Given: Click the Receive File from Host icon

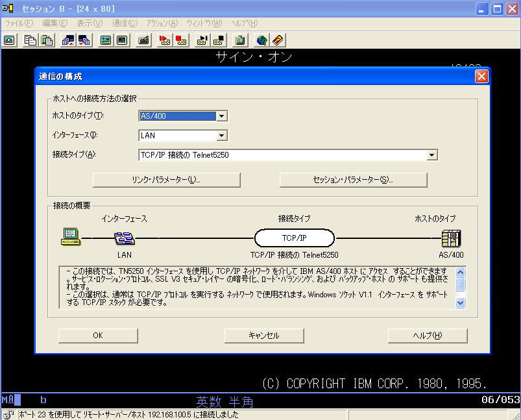Looking at the screenshot, I should tap(84, 40).
